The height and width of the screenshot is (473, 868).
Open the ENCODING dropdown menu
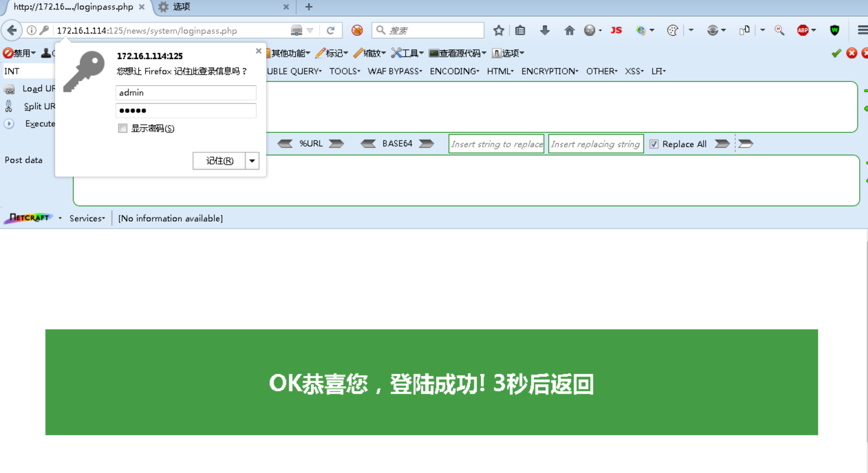[454, 71]
